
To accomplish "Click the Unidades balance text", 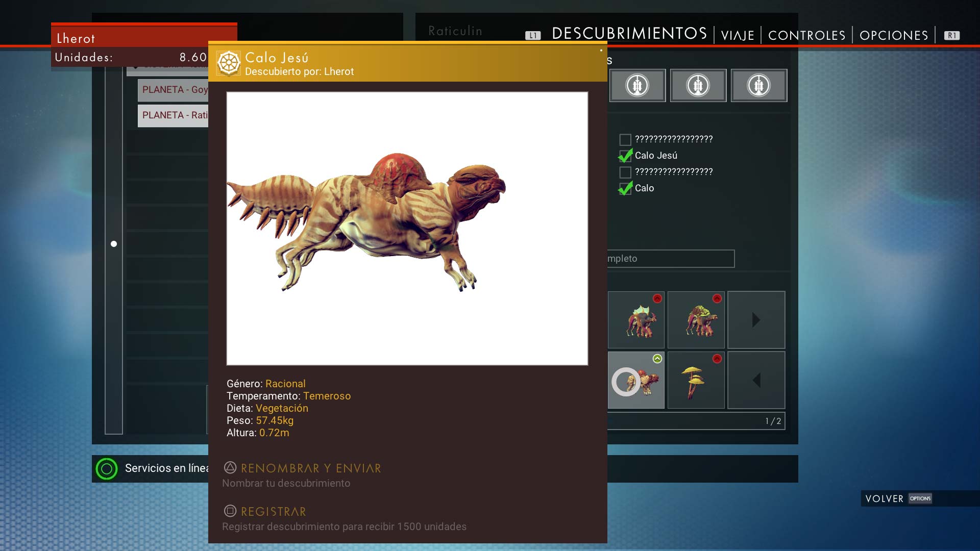I will tap(131, 57).
